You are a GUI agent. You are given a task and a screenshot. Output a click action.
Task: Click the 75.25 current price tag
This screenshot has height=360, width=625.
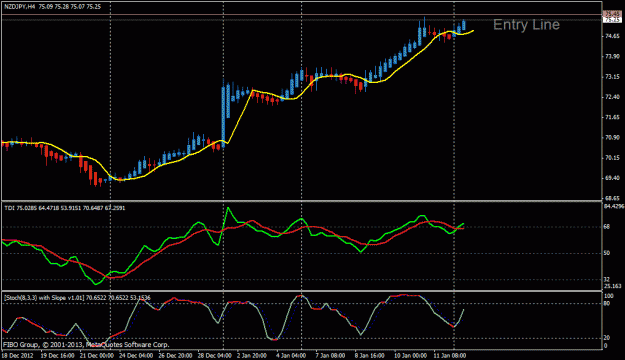pyautogui.click(x=612, y=20)
